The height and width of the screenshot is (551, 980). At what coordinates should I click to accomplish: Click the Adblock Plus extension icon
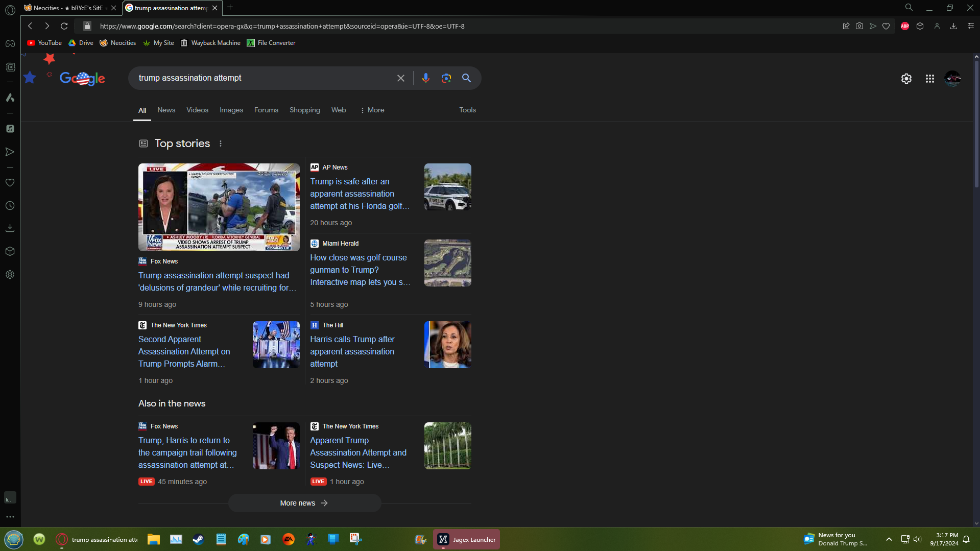904,26
